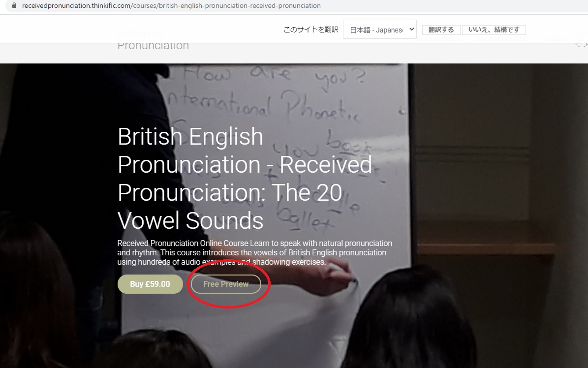Click the 翻訳する translate button

tap(441, 30)
